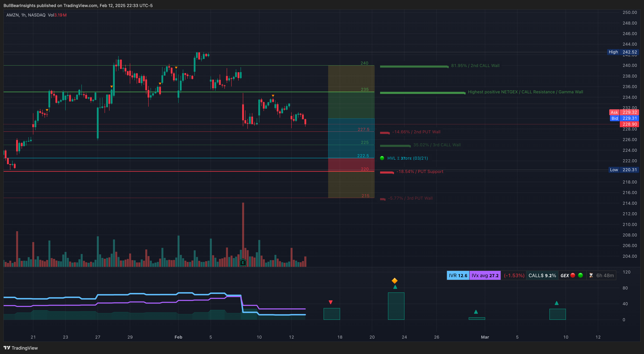Image resolution: width=644 pixels, height=354 pixels.
Task: Click the 250.00 price axis label
Action: tap(629, 12)
